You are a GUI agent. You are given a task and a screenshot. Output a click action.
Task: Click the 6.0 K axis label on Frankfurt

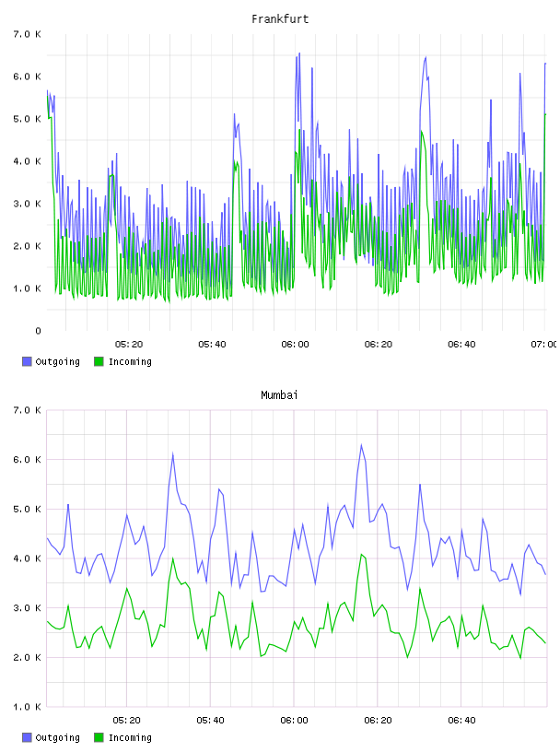pos(27,76)
